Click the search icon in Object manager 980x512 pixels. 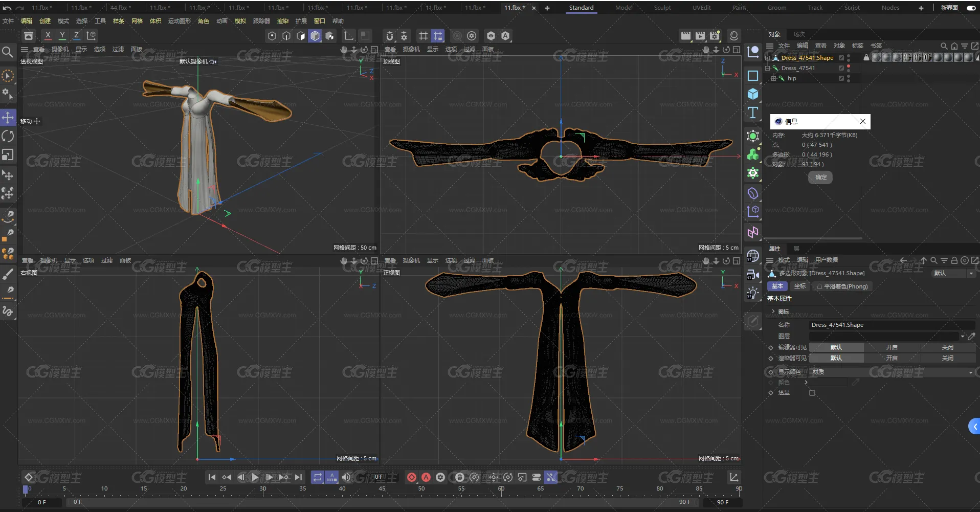click(944, 46)
